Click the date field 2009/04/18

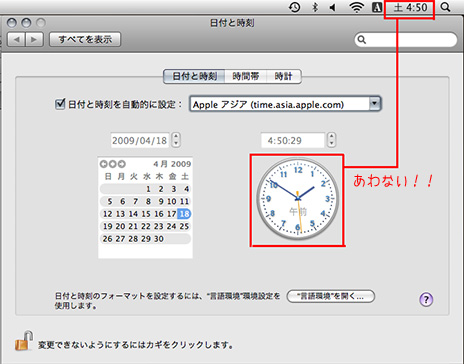(140, 140)
